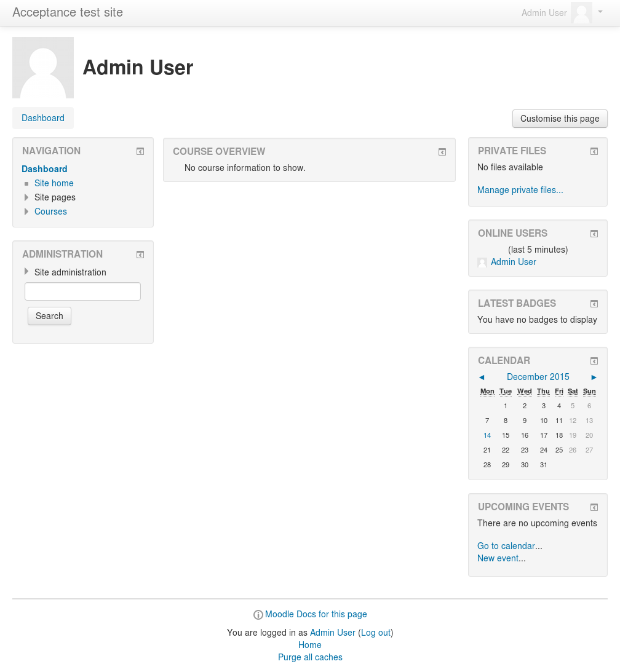
Task: Select day 14 in the calendar
Action: pyautogui.click(x=487, y=435)
